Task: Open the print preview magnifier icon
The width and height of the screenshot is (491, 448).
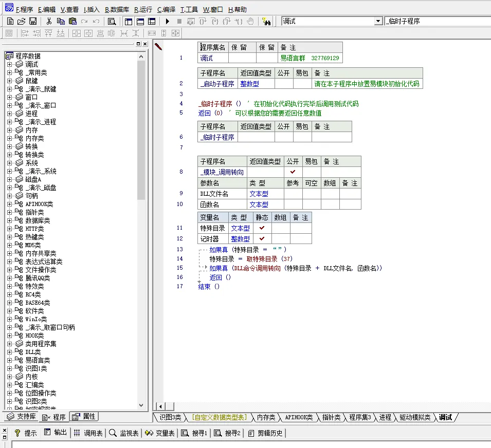Action: [112, 21]
